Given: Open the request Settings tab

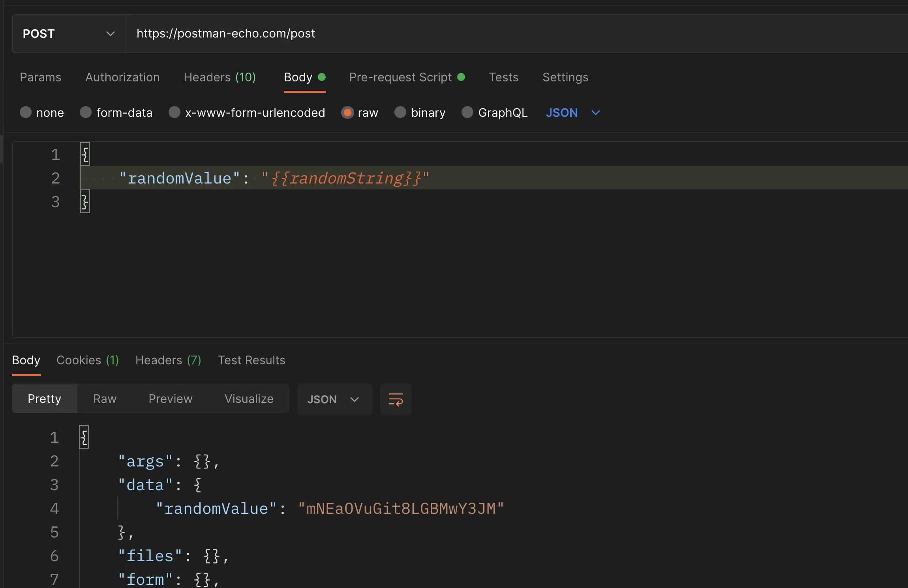Looking at the screenshot, I should pyautogui.click(x=565, y=77).
